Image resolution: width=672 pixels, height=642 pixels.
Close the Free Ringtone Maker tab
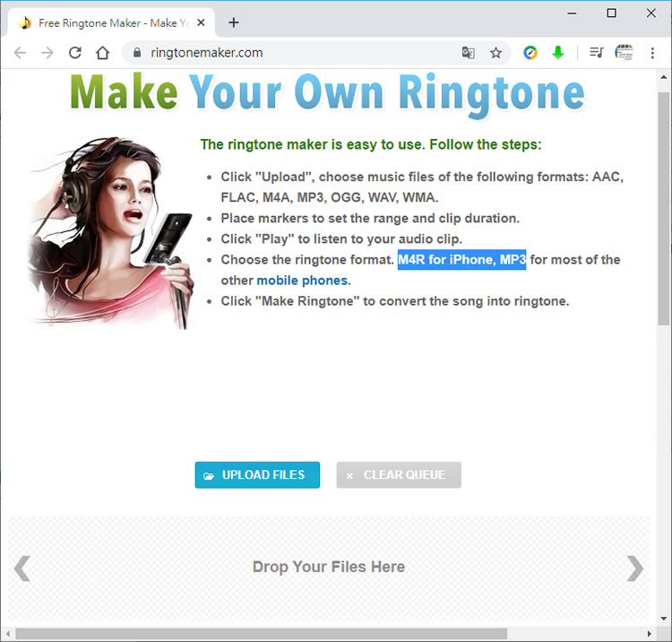click(201, 22)
